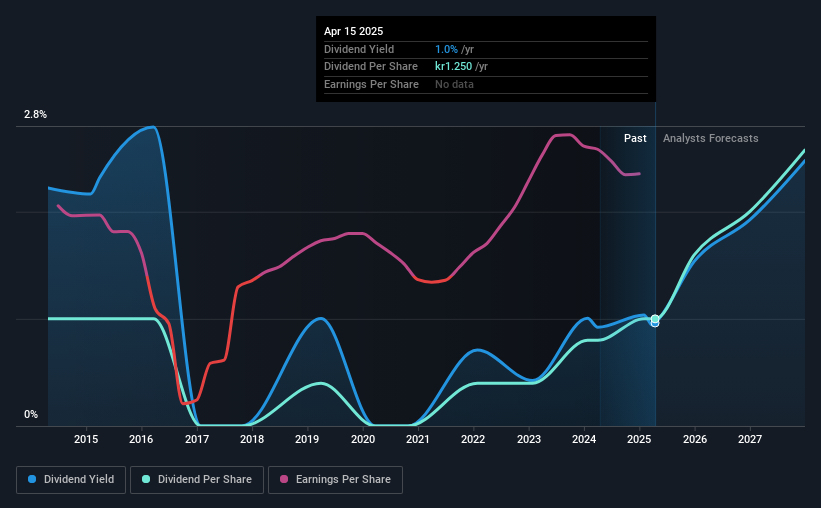Click the tooltip 'Dividend Per Share' row label
This screenshot has height=508, width=821.
pyautogui.click(x=371, y=67)
